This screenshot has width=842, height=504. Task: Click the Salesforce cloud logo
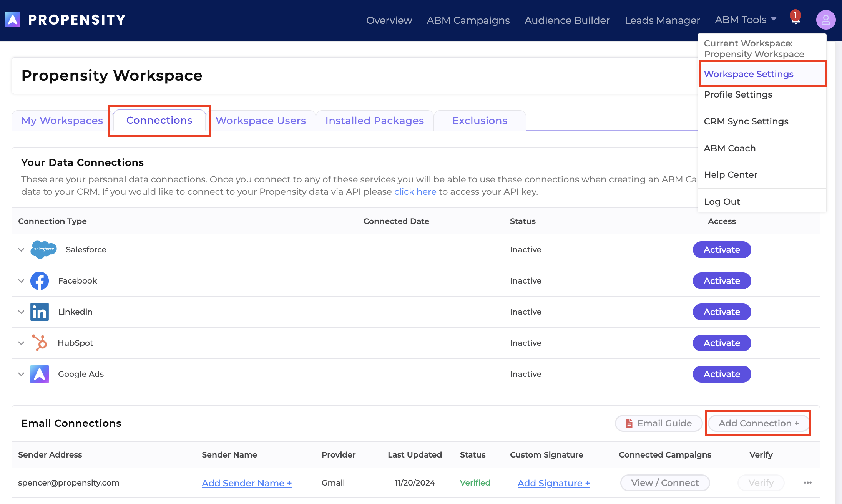44,249
